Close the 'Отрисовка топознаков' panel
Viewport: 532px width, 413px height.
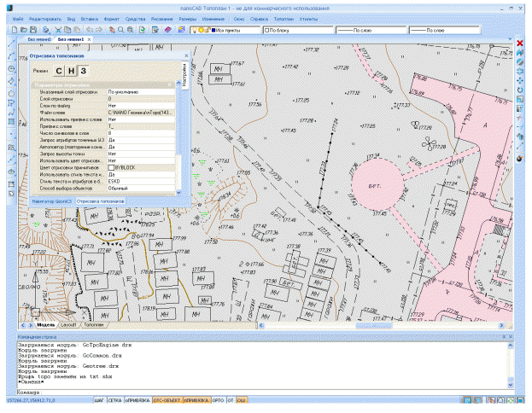[186, 55]
